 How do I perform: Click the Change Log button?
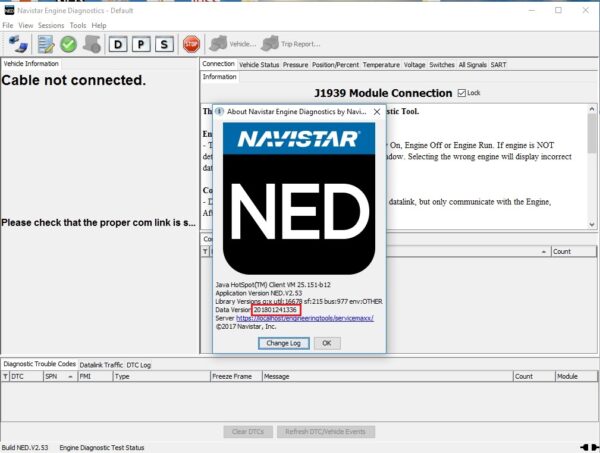(x=284, y=343)
